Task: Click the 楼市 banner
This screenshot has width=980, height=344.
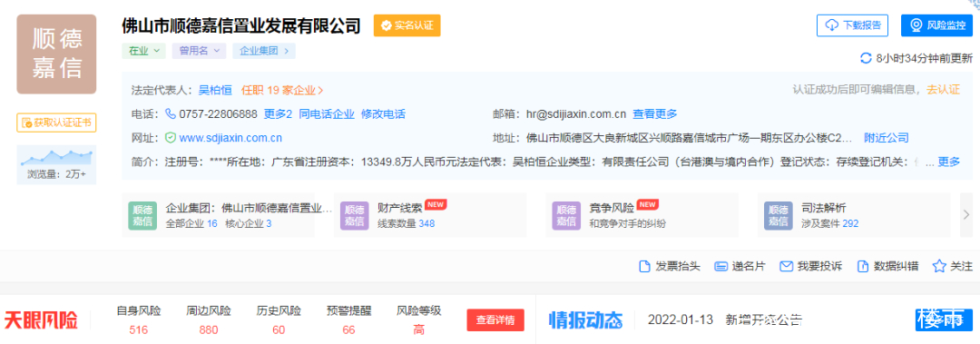Action: (x=944, y=320)
